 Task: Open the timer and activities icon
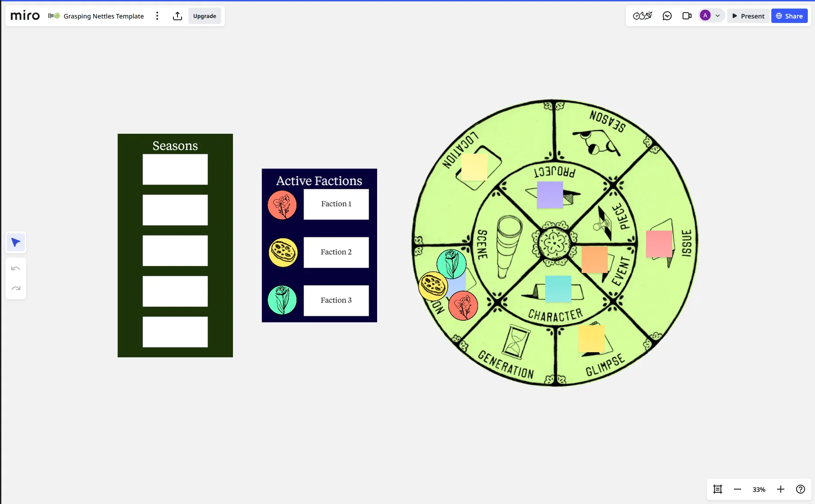[x=642, y=16]
